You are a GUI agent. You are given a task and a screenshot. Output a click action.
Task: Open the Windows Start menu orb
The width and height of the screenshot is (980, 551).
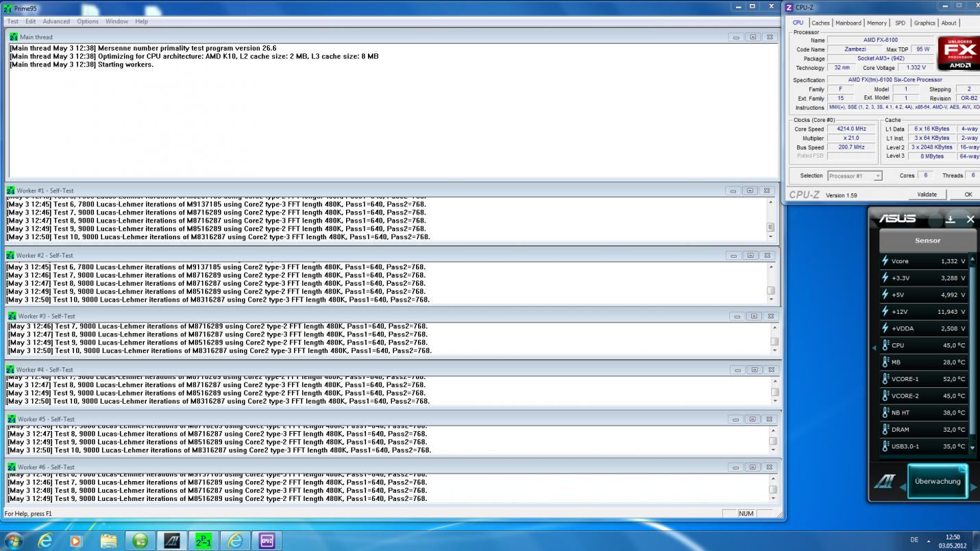[14, 541]
